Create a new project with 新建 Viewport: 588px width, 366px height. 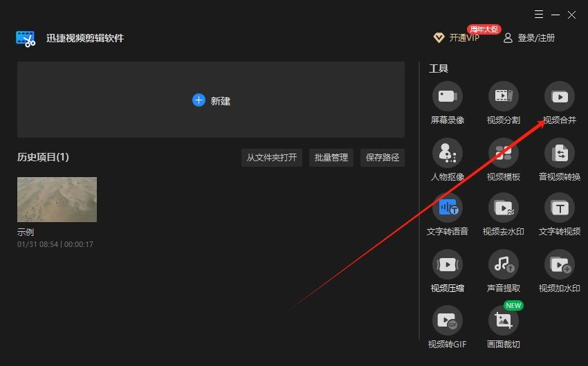(x=211, y=100)
